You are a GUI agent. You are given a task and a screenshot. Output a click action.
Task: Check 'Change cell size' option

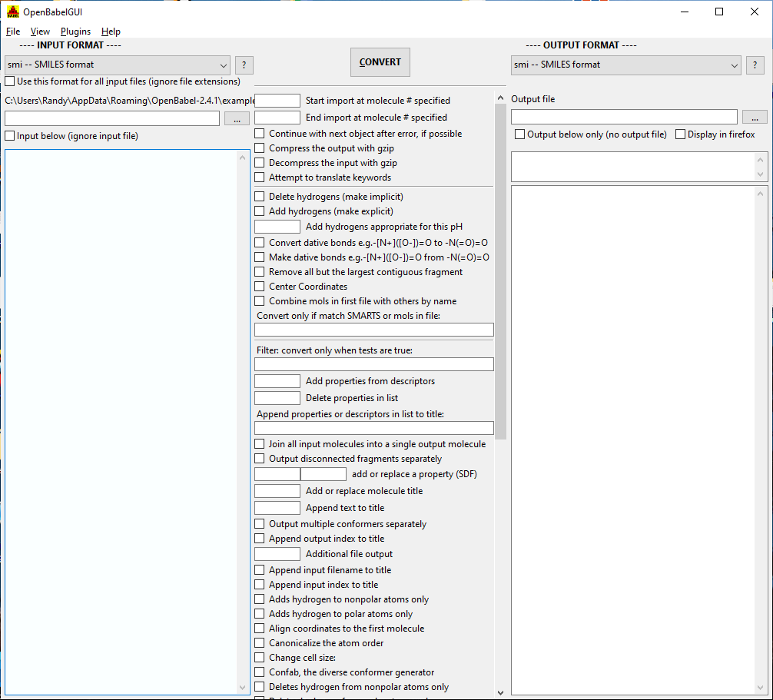(259, 658)
